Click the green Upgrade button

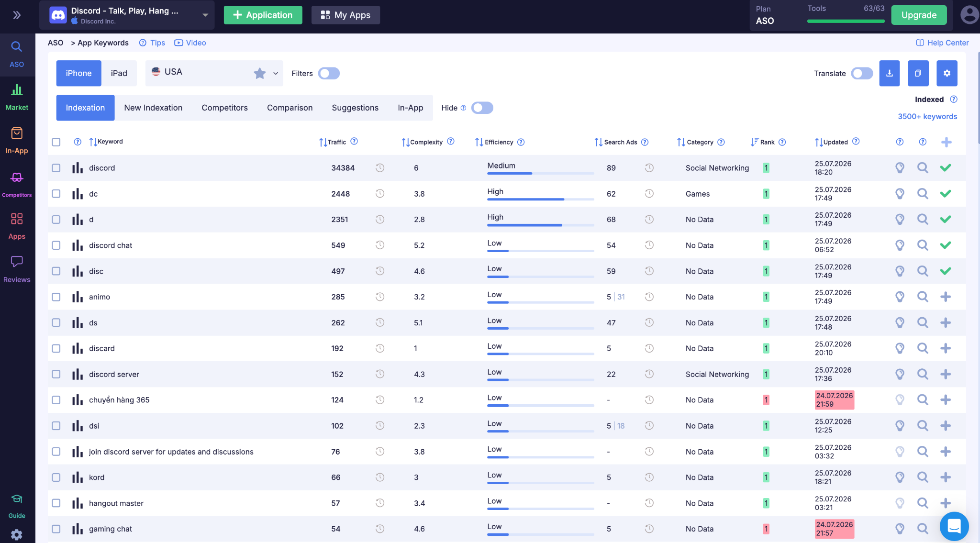[919, 15]
